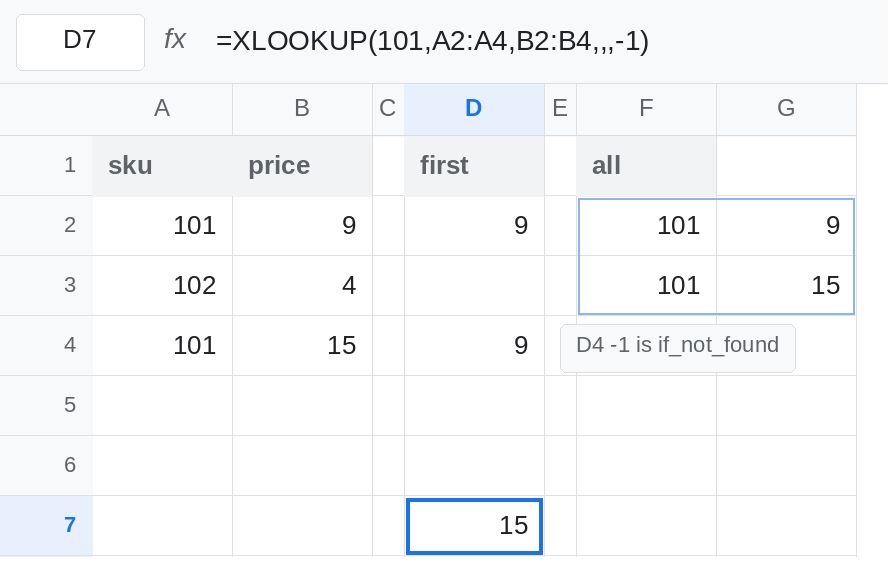Viewport: 888px width, 584px height.
Task: Click empty cell A5
Action: pyautogui.click(x=163, y=406)
